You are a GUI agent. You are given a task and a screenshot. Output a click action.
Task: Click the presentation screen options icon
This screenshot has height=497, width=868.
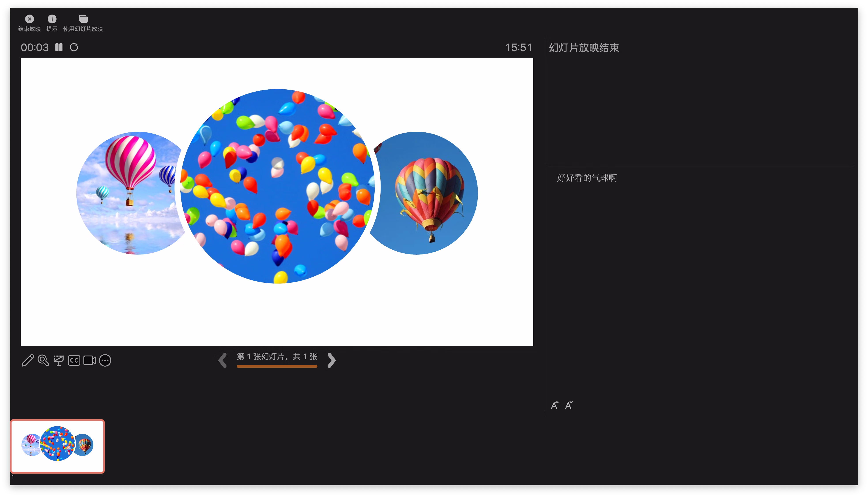tap(59, 360)
